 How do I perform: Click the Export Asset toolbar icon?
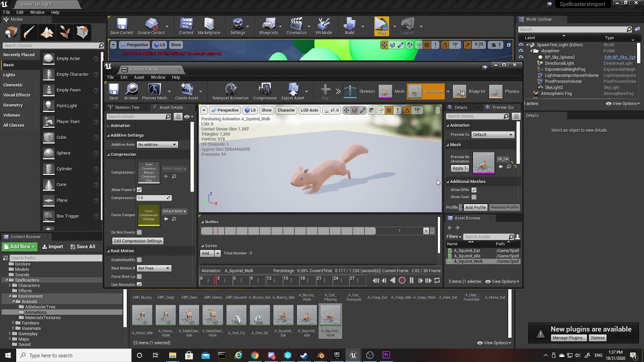pos(293,92)
